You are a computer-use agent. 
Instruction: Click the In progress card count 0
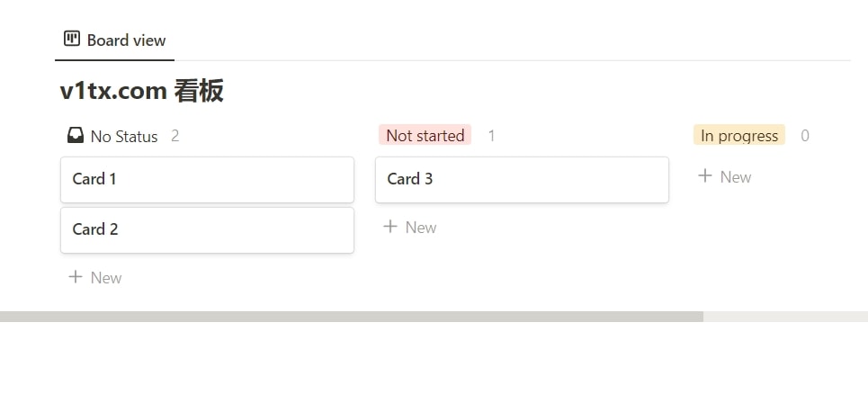[805, 136]
